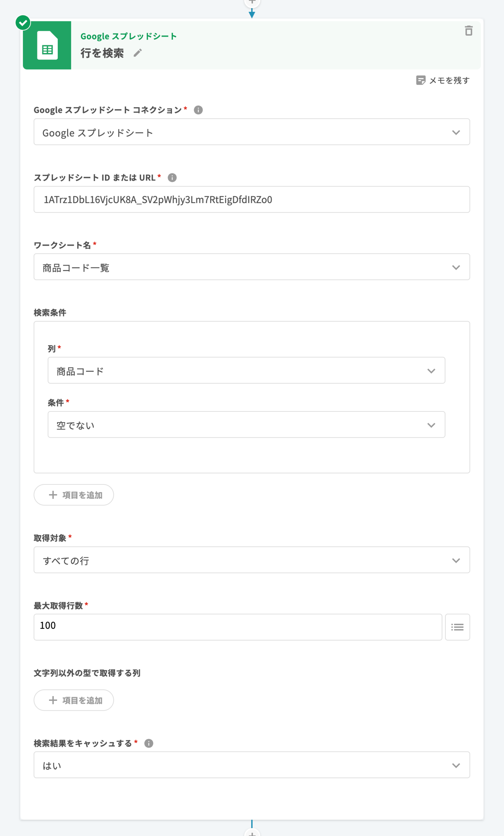
Task: Click 項目を追加 under 文字列以外の型で取得する列
Action: [x=74, y=700]
